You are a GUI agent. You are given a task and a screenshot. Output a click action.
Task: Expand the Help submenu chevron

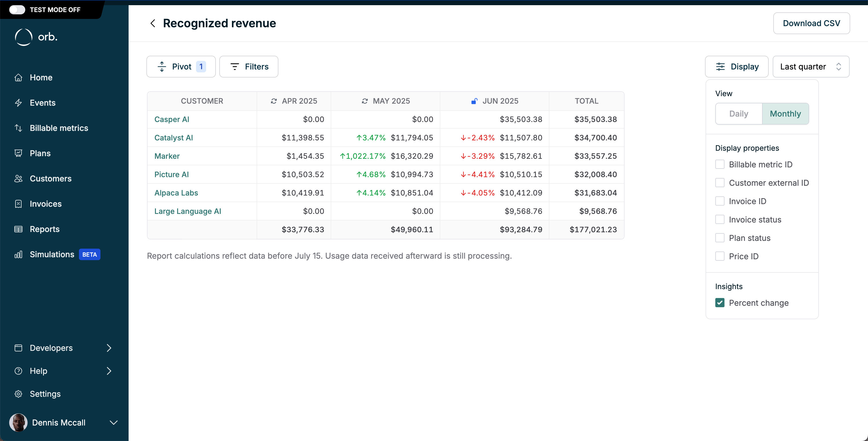[109, 371]
